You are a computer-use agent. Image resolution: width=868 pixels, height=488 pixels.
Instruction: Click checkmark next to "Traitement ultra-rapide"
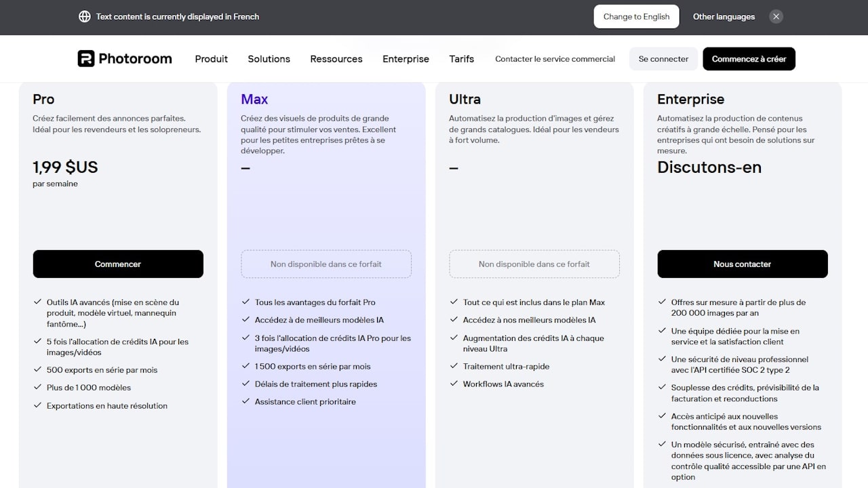tap(454, 366)
